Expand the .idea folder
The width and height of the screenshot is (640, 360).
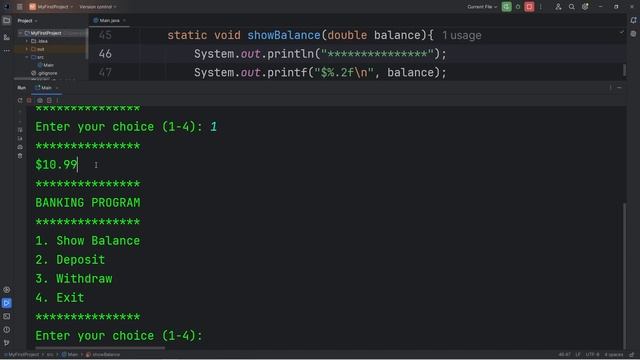coord(27,41)
